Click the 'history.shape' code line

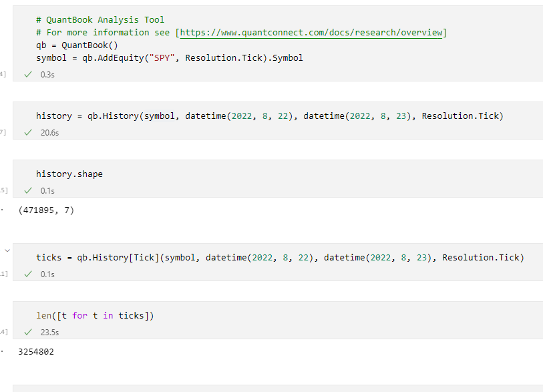coord(69,174)
